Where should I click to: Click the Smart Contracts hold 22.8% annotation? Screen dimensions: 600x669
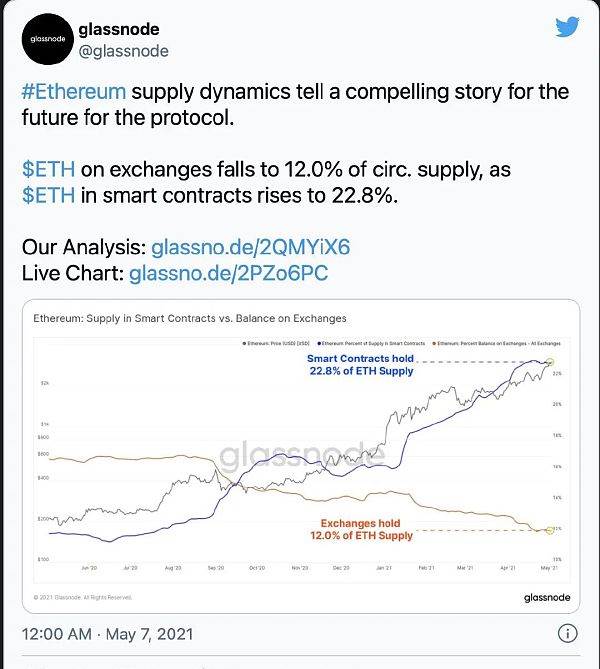pyautogui.click(x=361, y=365)
